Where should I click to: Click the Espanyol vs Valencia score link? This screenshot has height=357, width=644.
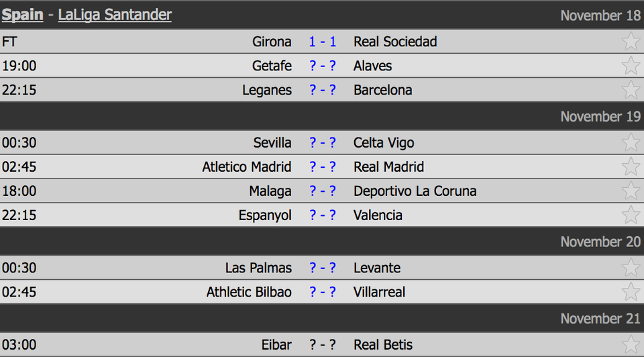pos(323,215)
